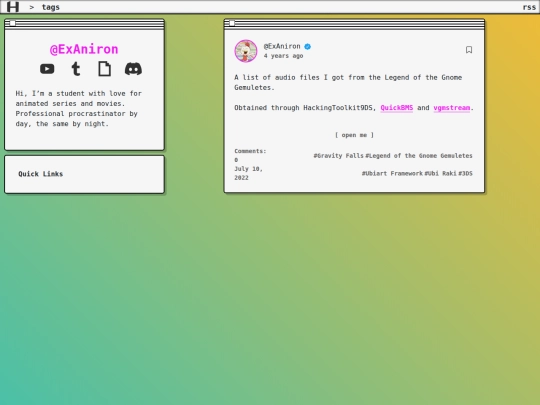Click the profile window title square button
This screenshot has width=540, height=405.
tap(13, 23)
